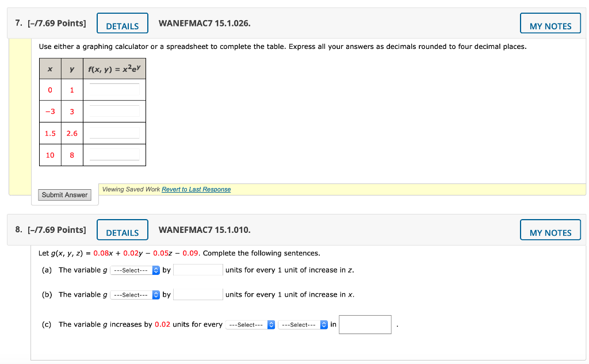Open MY NOTES for question 8
Viewport: 589px width, 364px height.
tap(550, 229)
